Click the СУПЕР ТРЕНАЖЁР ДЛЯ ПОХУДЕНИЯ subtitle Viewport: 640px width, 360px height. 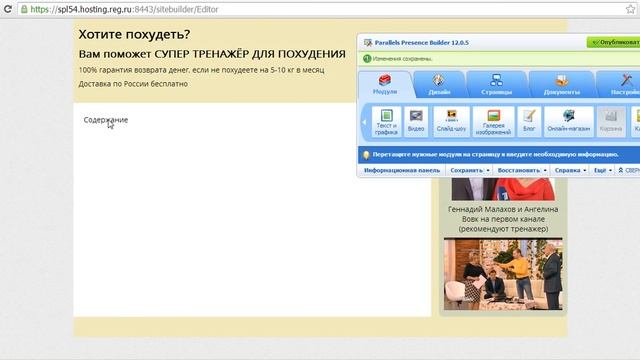pyautogui.click(x=250, y=54)
